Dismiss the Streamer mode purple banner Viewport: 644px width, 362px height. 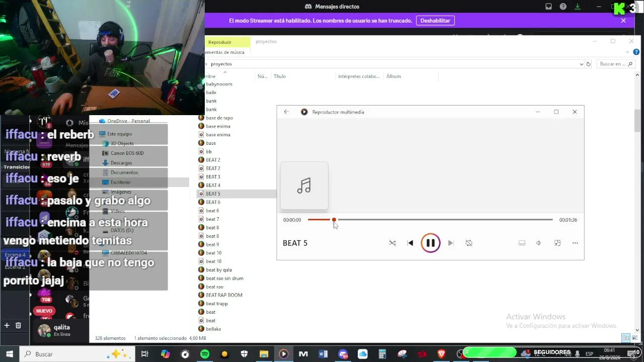click(623, 21)
